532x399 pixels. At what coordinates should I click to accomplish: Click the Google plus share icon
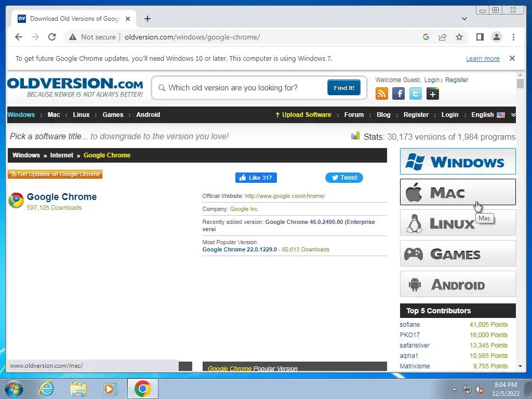point(433,94)
